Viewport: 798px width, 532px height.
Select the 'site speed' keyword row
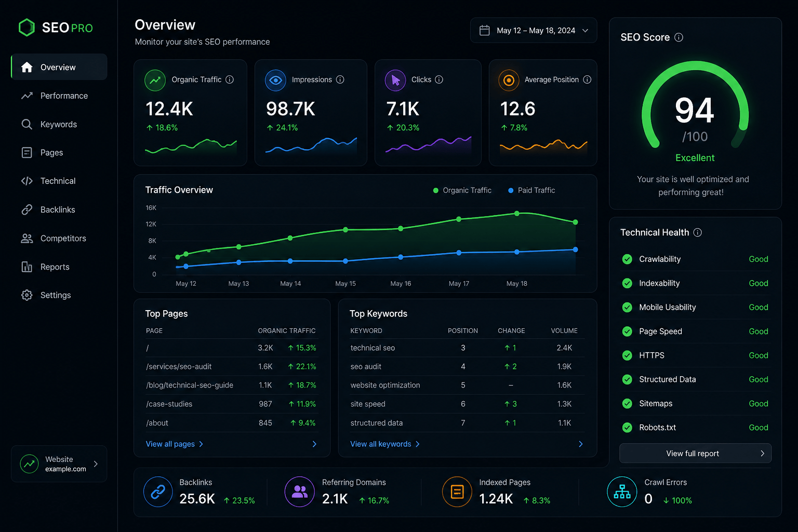[x=467, y=404]
